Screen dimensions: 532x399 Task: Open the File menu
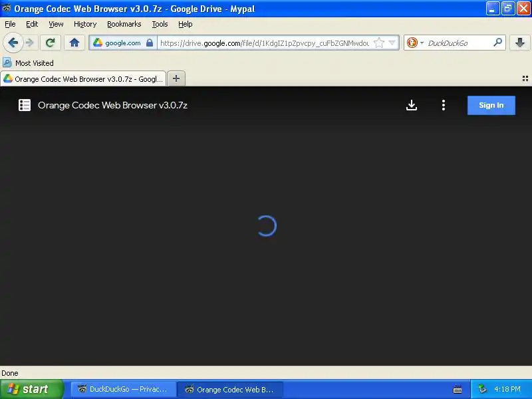(x=10, y=24)
